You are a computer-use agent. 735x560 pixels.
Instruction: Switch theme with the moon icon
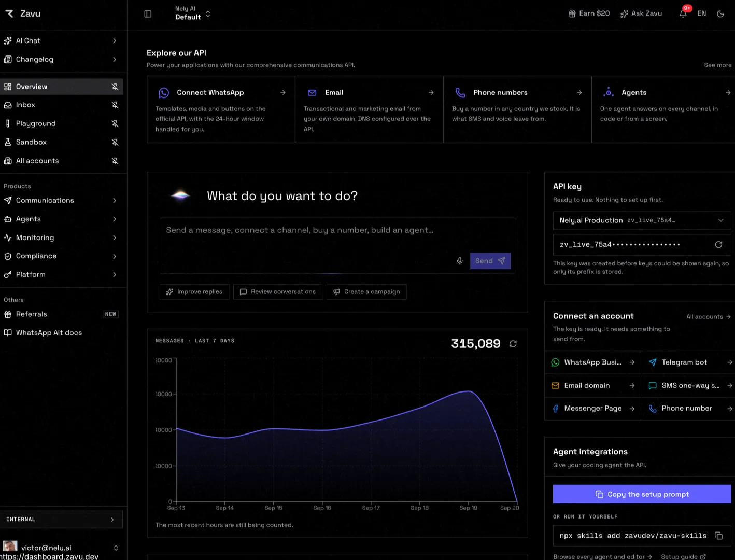pyautogui.click(x=720, y=14)
